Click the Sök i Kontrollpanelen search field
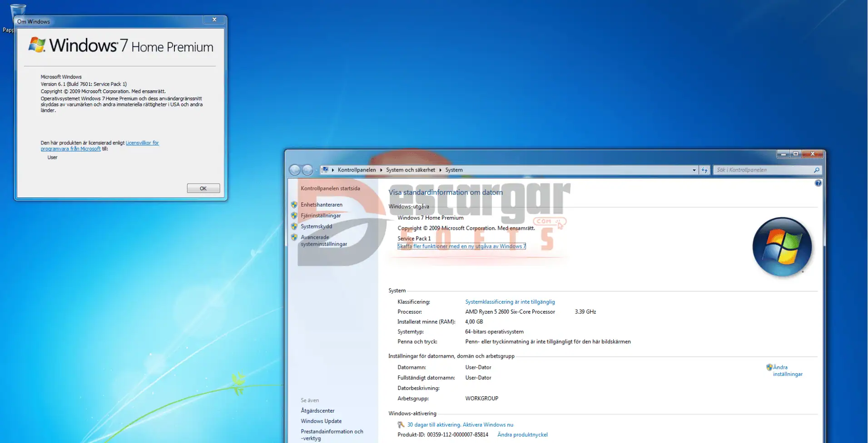868x443 pixels. tap(763, 170)
